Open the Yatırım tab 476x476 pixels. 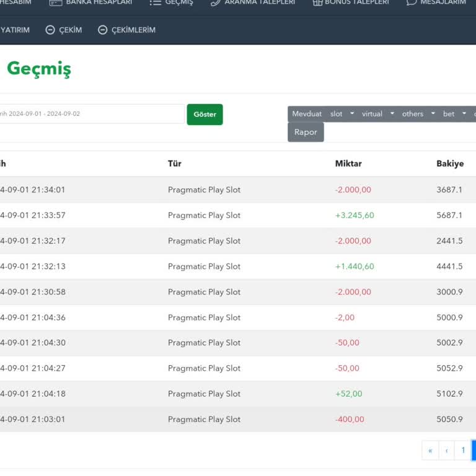15,30
